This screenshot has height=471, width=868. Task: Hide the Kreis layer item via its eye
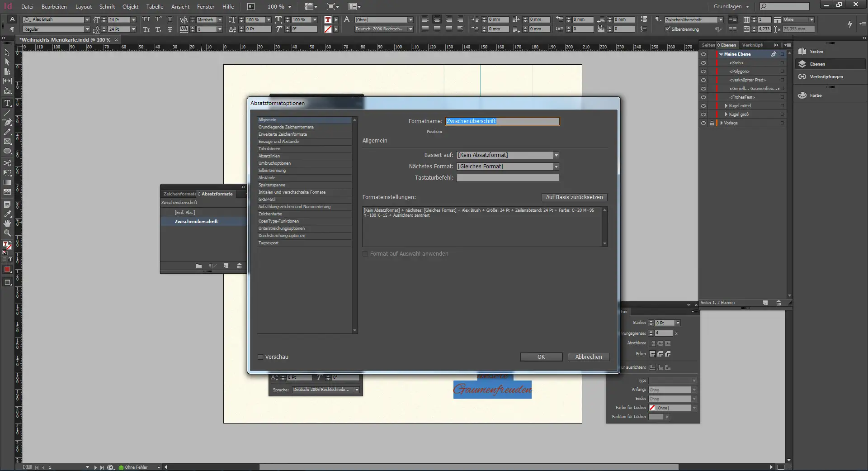pyautogui.click(x=703, y=63)
